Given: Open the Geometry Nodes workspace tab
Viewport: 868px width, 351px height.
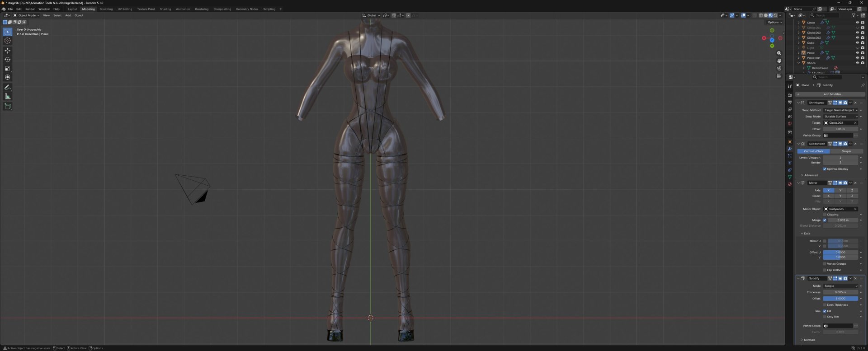Looking at the screenshot, I should coord(247,9).
